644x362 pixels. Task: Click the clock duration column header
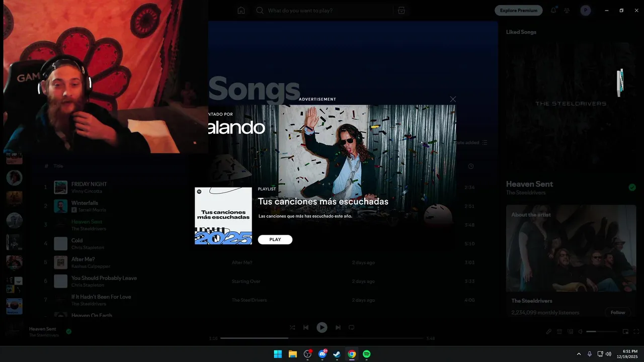pyautogui.click(x=471, y=166)
